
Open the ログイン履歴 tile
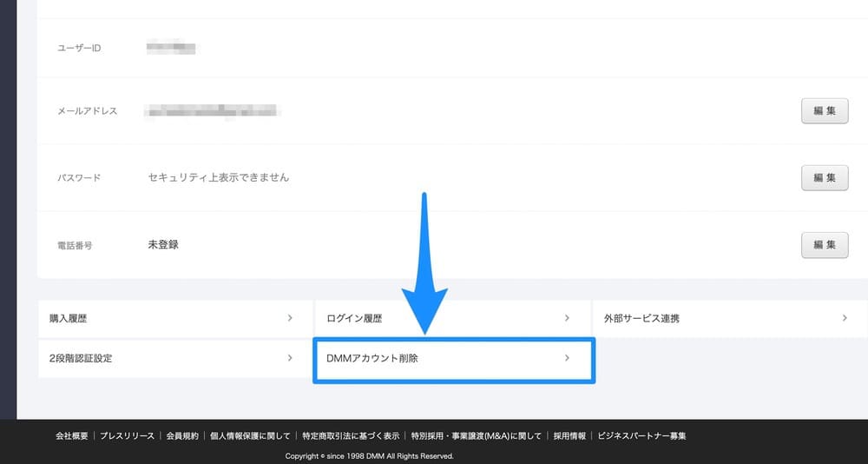pos(451,319)
